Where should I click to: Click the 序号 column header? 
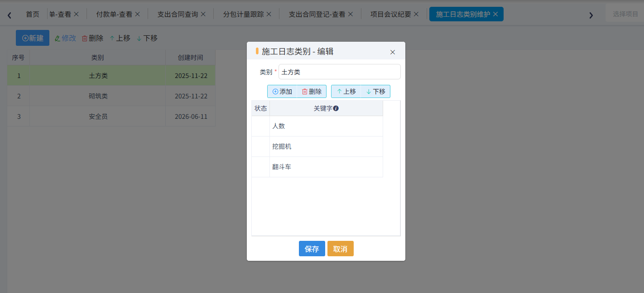pos(19,58)
